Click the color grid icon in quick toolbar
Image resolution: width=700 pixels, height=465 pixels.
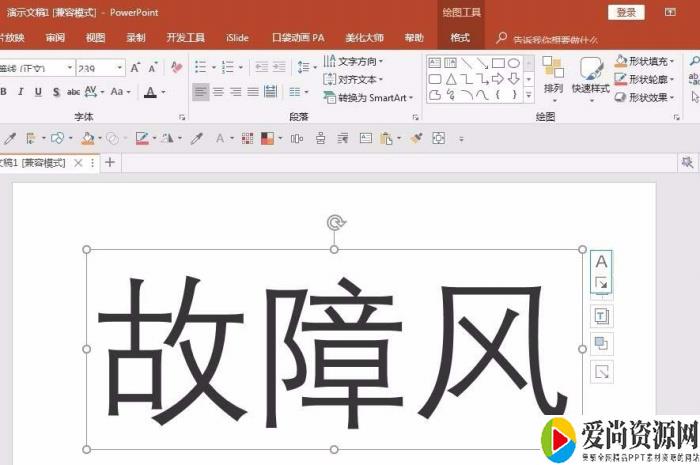point(247,139)
